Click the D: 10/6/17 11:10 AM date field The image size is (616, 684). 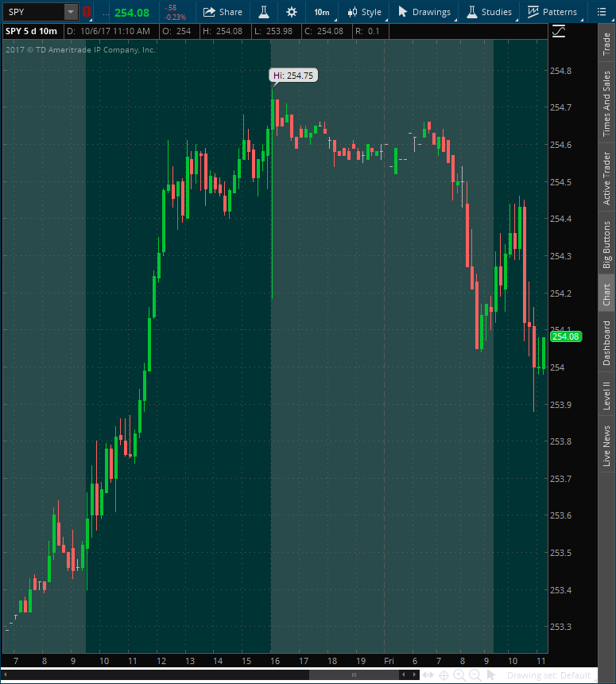[109, 31]
